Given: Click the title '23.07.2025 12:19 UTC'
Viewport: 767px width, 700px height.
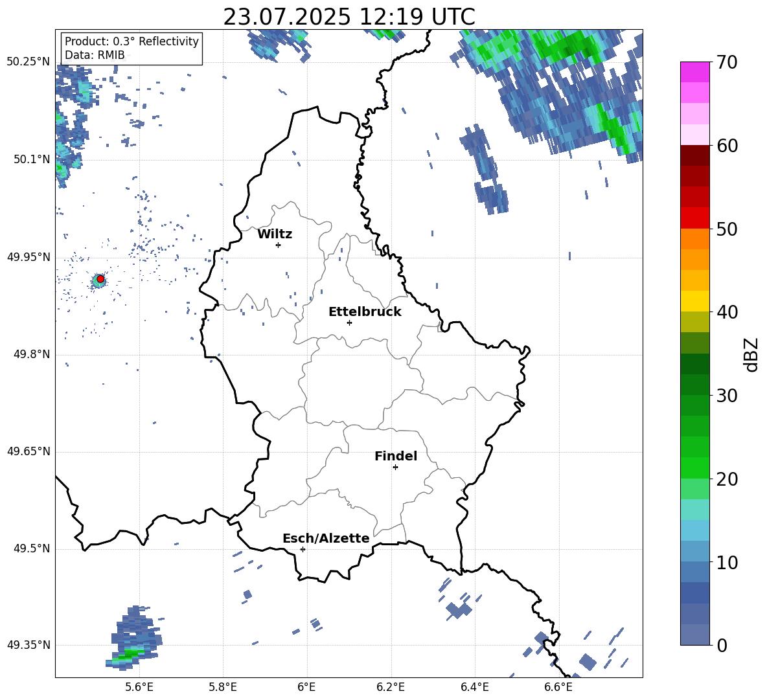Looking at the screenshot, I should tap(349, 17).
